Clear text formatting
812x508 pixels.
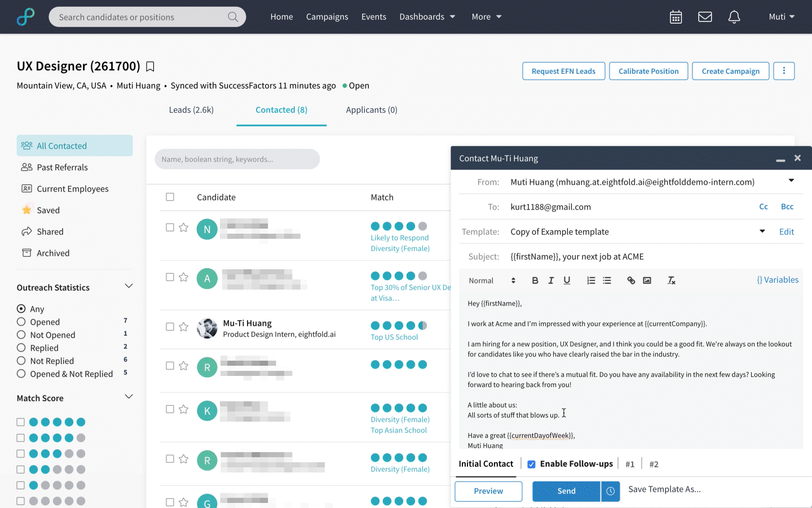(671, 281)
